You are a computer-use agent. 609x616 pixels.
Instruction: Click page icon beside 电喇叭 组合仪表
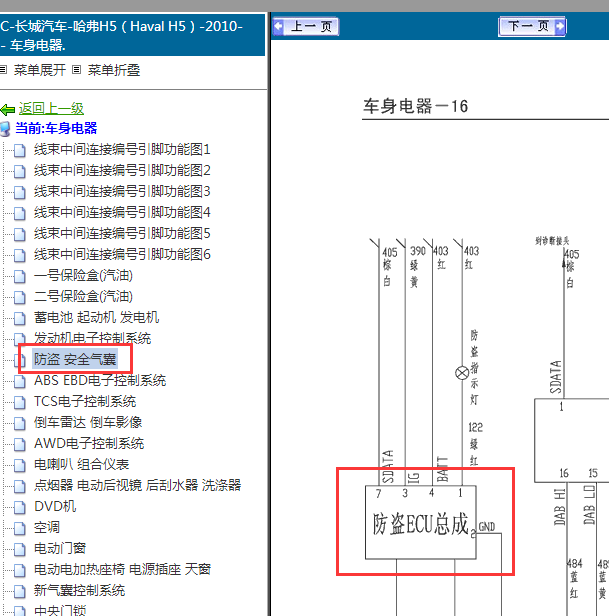20,466
